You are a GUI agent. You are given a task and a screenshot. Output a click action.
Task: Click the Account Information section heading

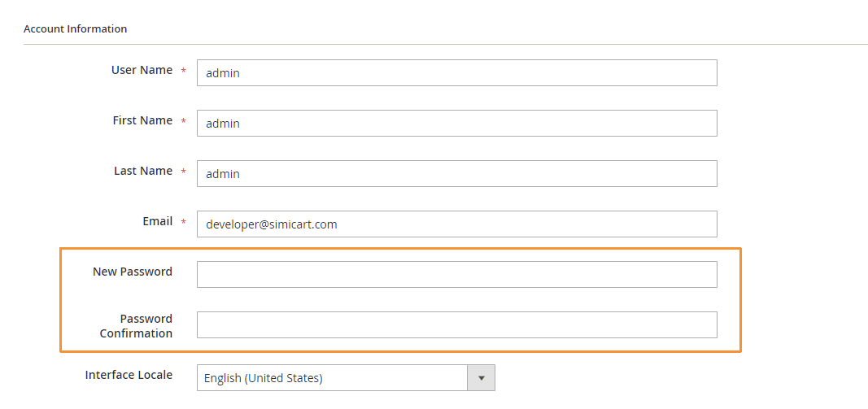[x=75, y=28]
